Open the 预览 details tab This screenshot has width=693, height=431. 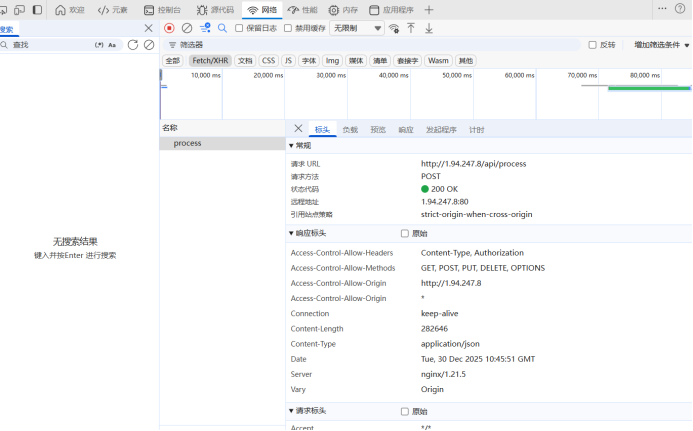[x=378, y=130]
